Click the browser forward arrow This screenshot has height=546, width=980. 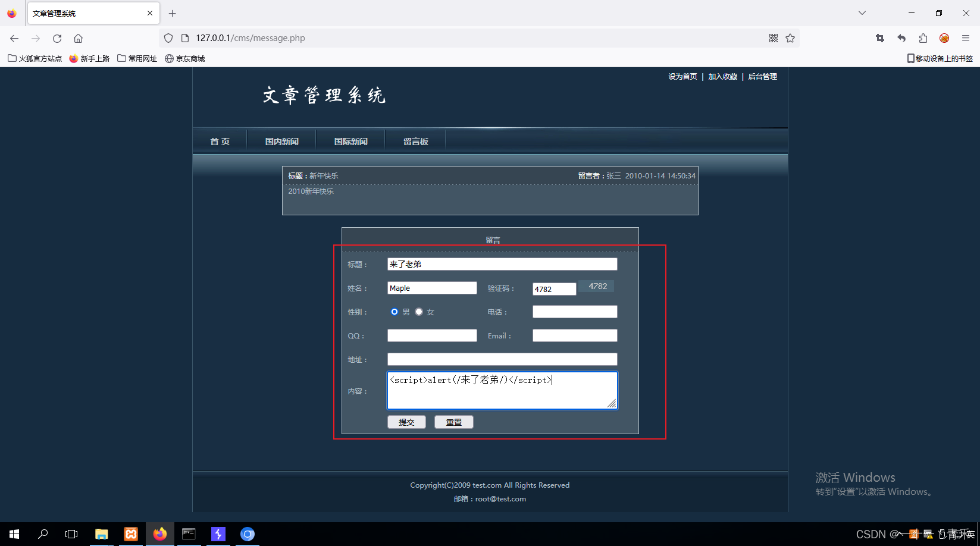[36, 38]
